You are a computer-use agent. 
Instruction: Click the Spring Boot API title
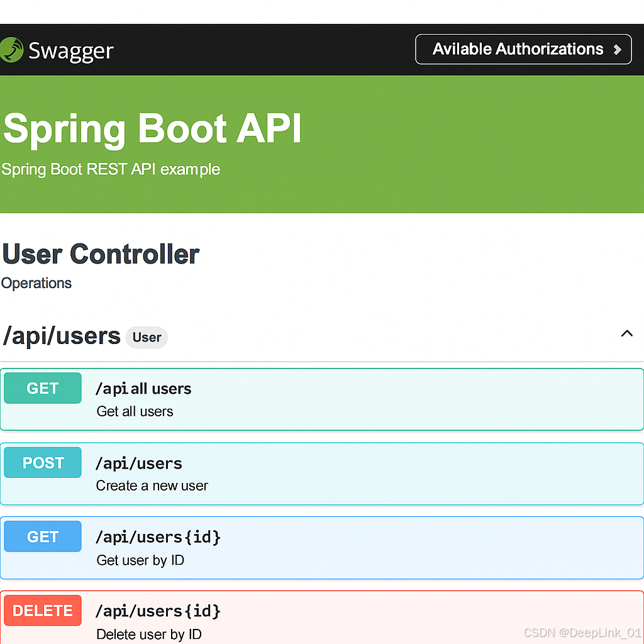pos(152,129)
